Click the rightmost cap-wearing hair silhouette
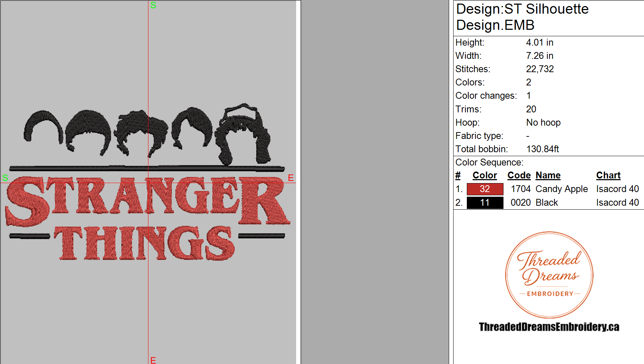The image size is (644, 364). tap(243, 134)
